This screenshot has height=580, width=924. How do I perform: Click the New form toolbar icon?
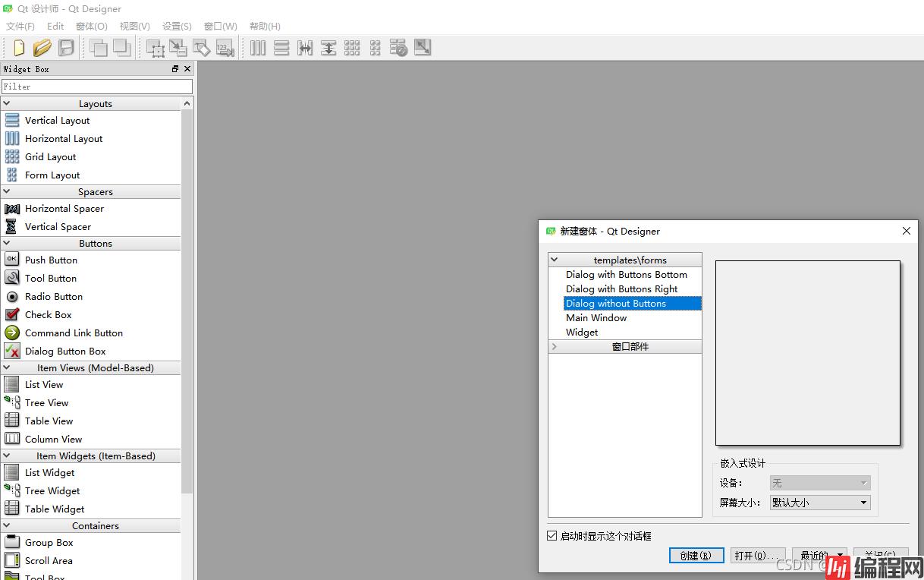click(x=19, y=48)
